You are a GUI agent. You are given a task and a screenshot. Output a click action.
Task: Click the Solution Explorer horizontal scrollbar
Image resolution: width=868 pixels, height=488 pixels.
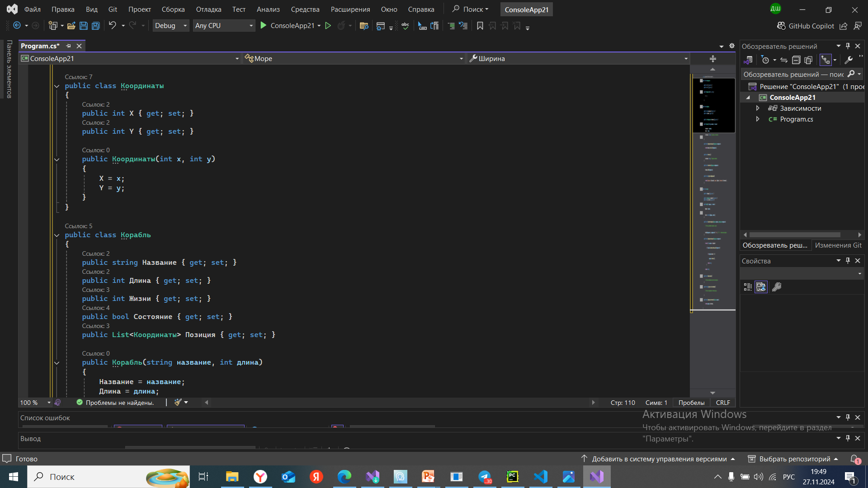coord(795,235)
